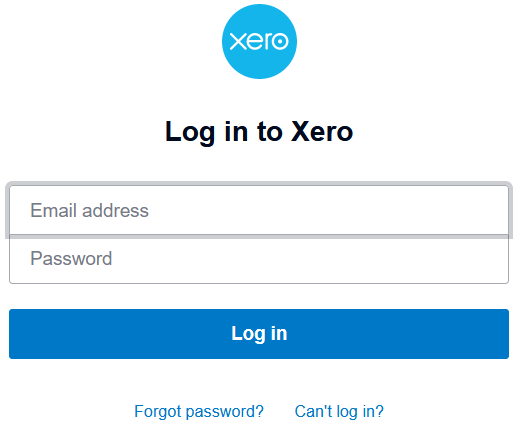The image size is (517, 428).
Task: Start password recovery via Forgot password?
Action: [x=199, y=411]
